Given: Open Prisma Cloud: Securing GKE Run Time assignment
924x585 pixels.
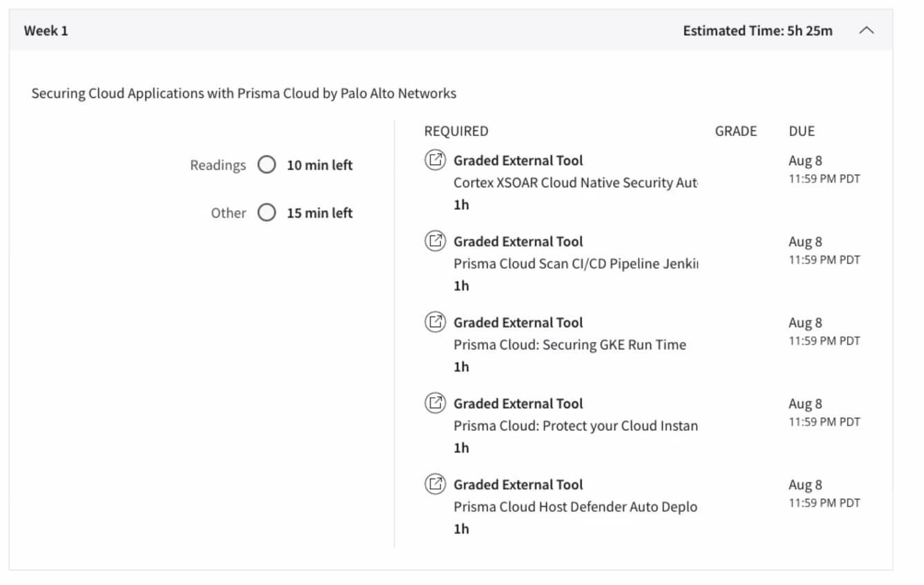Looking at the screenshot, I should [569, 345].
